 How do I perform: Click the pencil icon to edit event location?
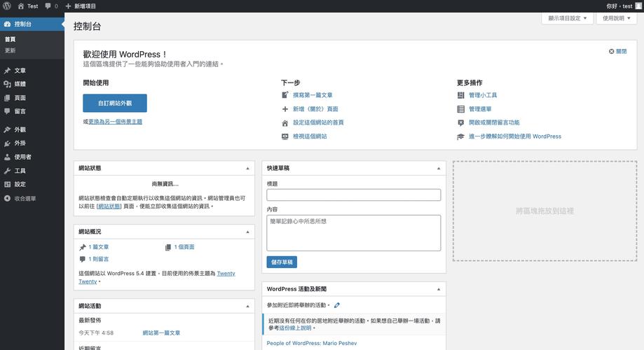(x=337, y=305)
